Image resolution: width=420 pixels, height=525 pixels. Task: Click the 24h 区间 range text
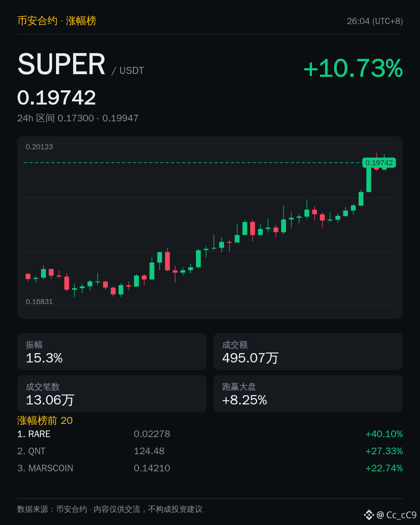[78, 118]
